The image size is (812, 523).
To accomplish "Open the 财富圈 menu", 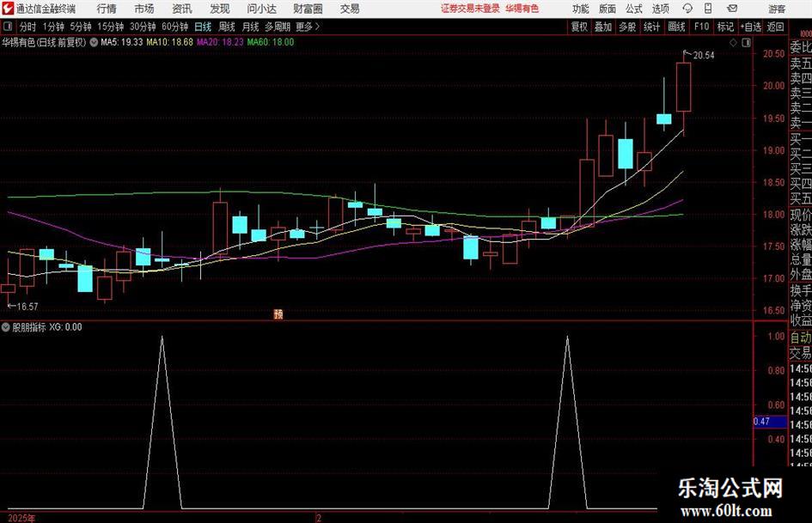I will 308,9.
